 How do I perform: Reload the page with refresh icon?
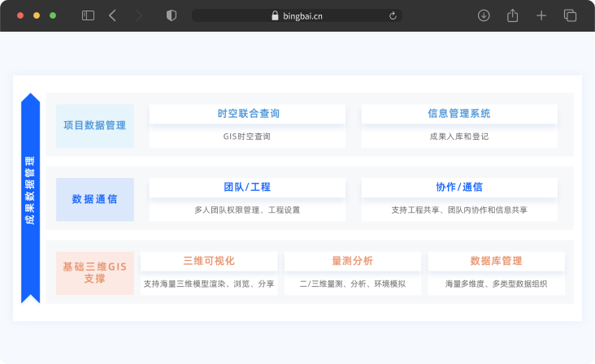click(x=393, y=15)
